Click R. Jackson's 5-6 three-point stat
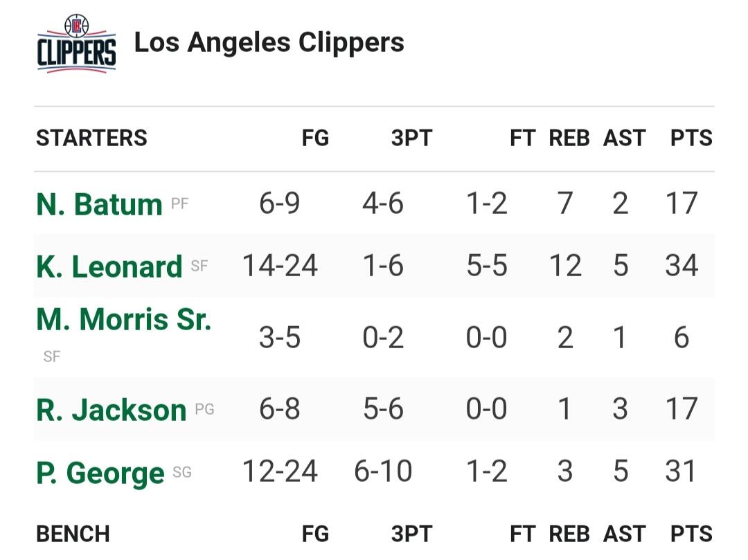The width and height of the screenshot is (748, 560). click(x=383, y=410)
